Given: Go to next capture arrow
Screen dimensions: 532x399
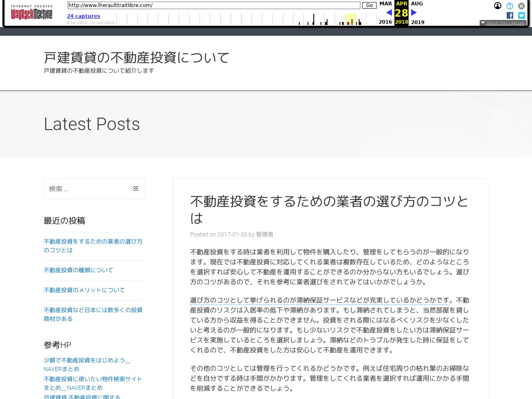Looking at the screenshot, I should click(x=414, y=12).
